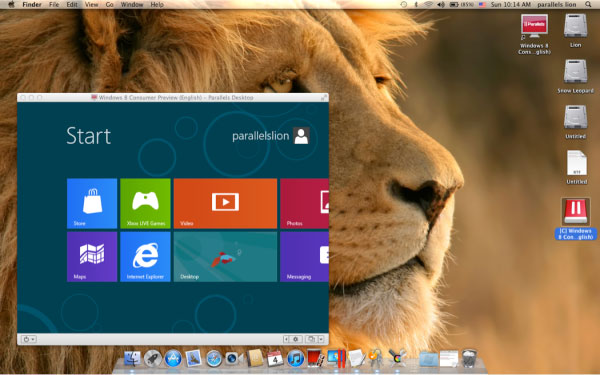Open the Video tile

coord(225,203)
